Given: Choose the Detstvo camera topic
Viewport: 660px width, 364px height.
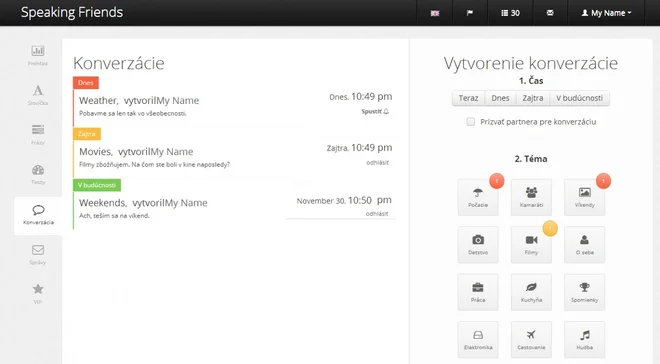Looking at the screenshot, I should pyautogui.click(x=478, y=245).
